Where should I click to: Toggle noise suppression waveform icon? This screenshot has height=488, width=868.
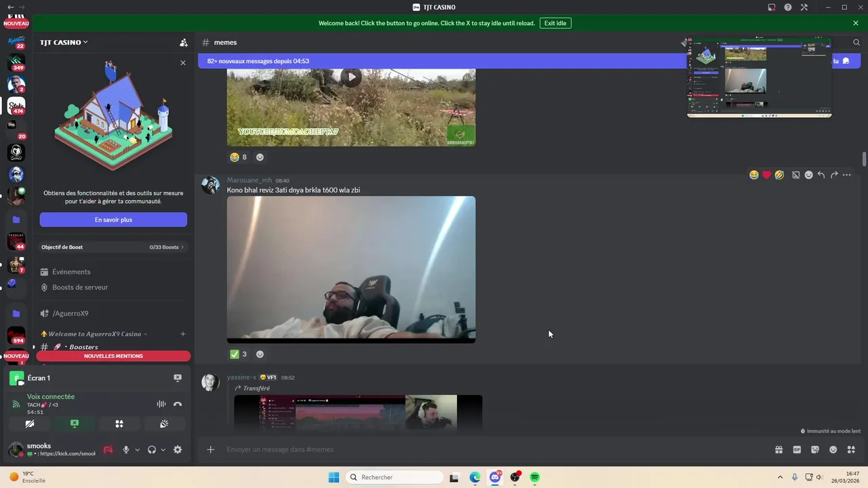[161, 404]
